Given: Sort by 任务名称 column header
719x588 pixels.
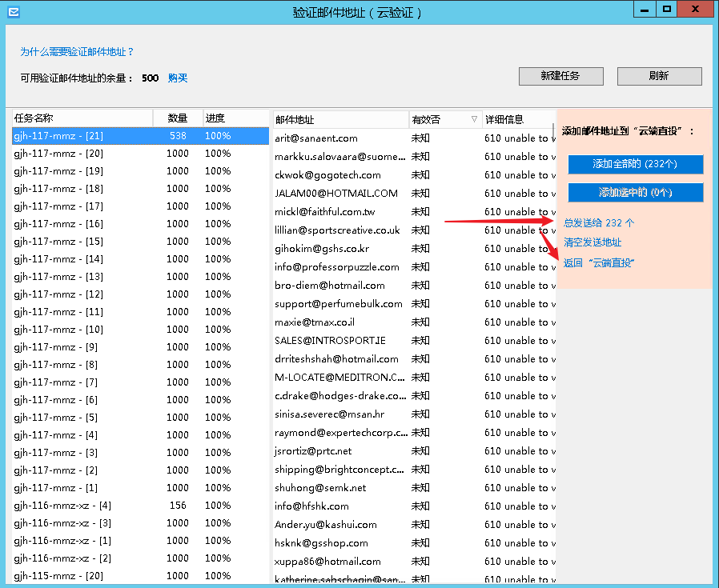Looking at the screenshot, I should 82,118.
